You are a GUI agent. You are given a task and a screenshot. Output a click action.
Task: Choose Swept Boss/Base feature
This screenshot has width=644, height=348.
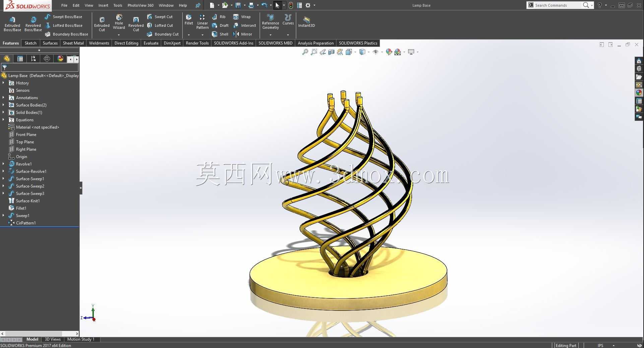coord(63,17)
